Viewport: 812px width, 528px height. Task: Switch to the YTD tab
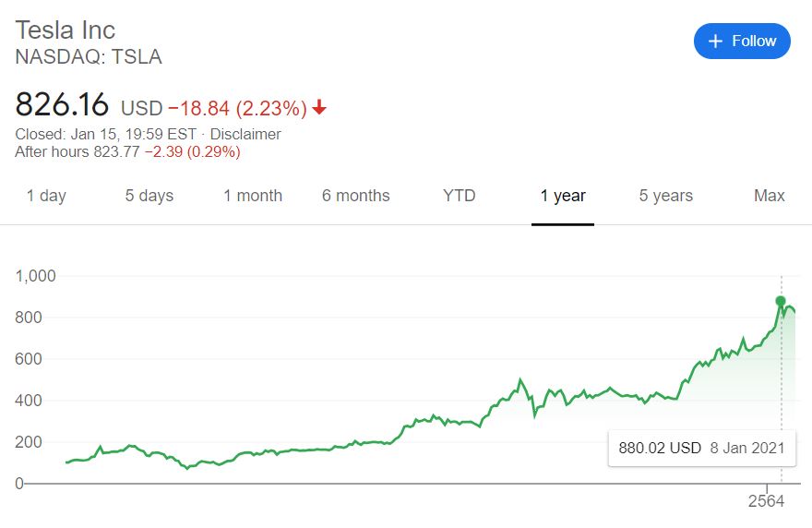click(459, 196)
